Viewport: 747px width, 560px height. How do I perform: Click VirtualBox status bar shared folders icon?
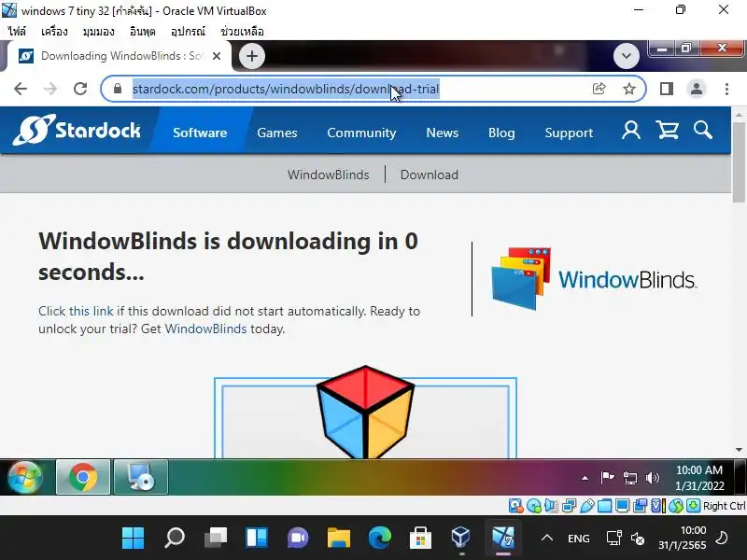coord(604,506)
